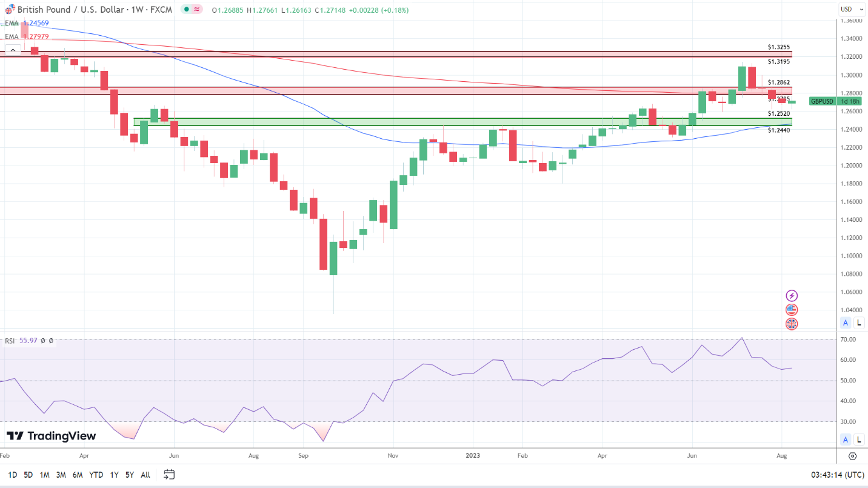The height and width of the screenshot is (488, 868).
Task: Click the 1.04000 price scale value
Action: (852, 310)
